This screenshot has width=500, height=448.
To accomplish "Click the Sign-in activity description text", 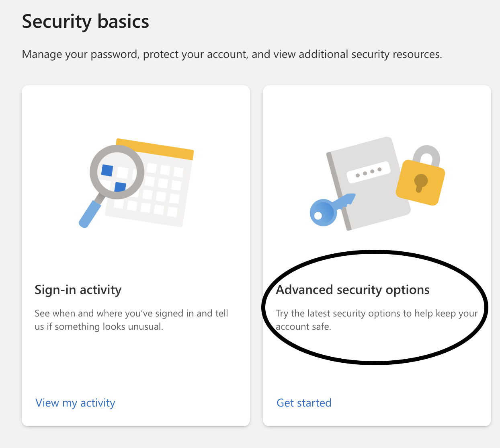I will [131, 320].
